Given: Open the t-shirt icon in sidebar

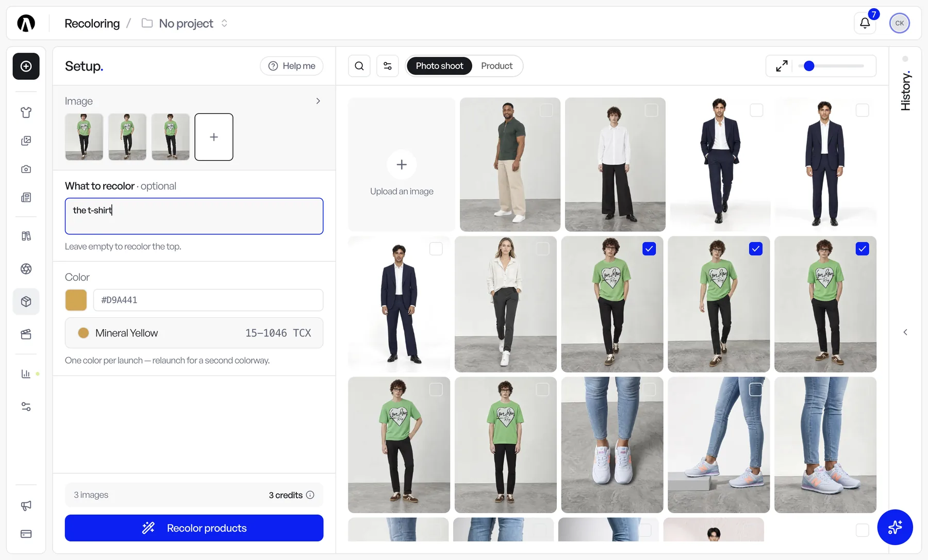Looking at the screenshot, I should coord(26,112).
